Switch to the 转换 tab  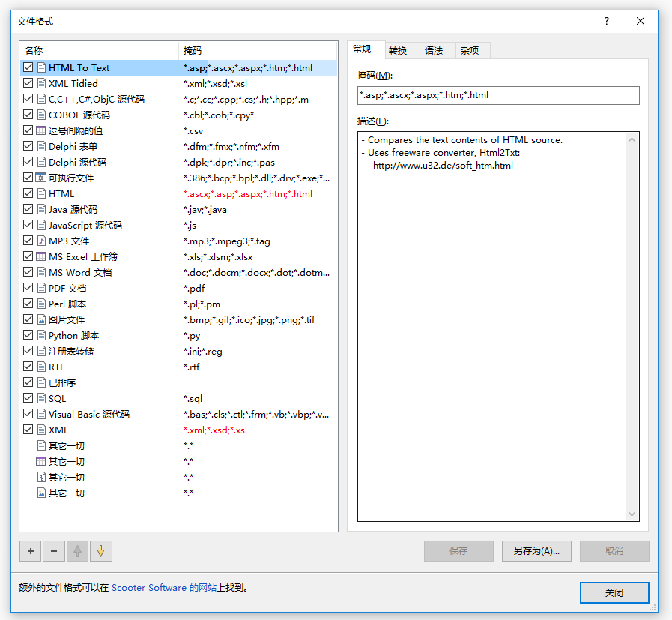coord(398,50)
